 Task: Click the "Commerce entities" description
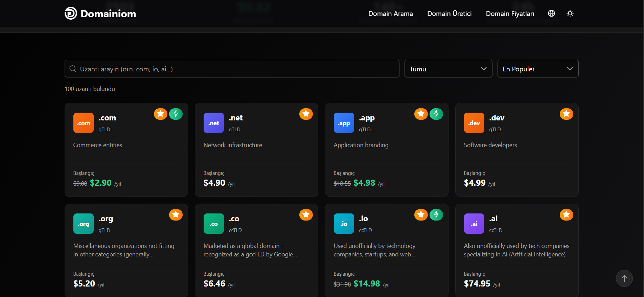pyautogui.click(x=98, y=145)
